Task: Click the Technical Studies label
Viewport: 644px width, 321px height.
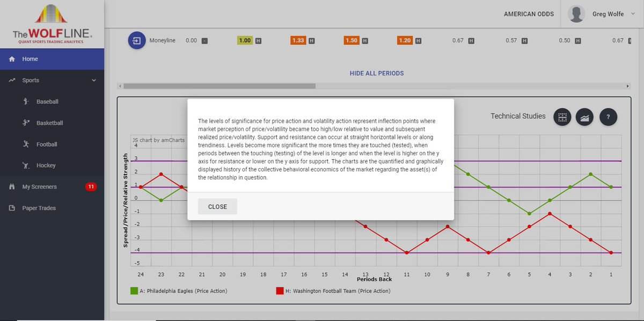Action: click(518, 116)
